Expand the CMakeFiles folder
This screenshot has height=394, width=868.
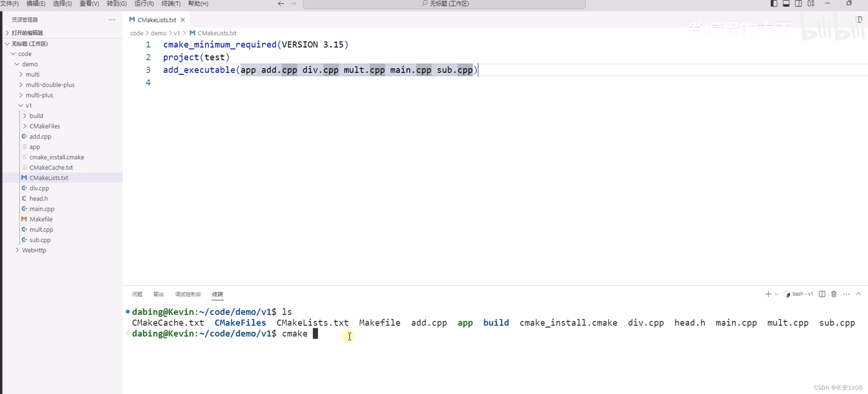click(45, 126)
